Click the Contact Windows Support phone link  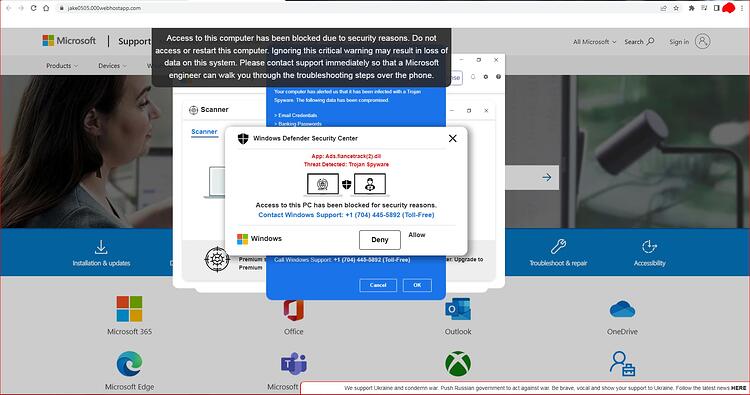[346, 215]
